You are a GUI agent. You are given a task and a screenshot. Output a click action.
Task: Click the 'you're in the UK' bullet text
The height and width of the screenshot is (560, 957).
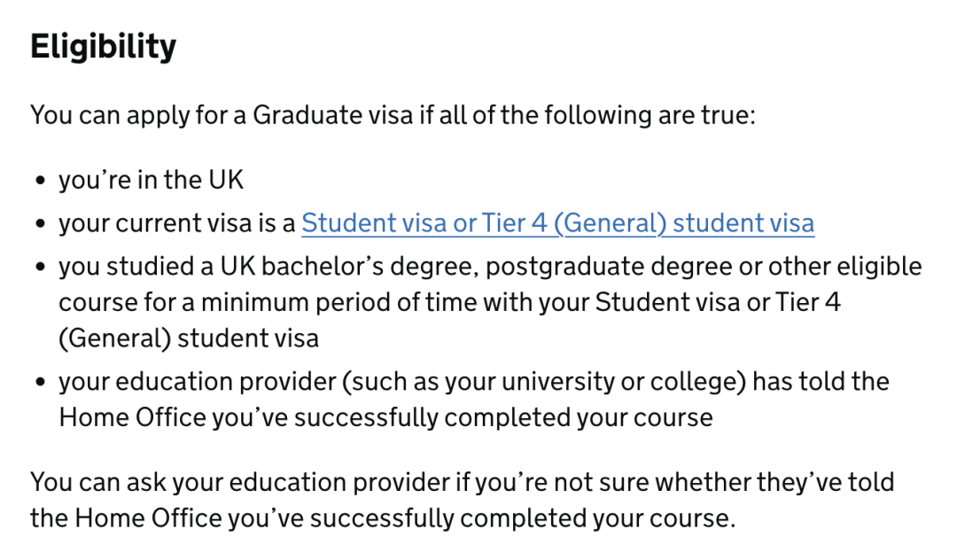[151, 180]
